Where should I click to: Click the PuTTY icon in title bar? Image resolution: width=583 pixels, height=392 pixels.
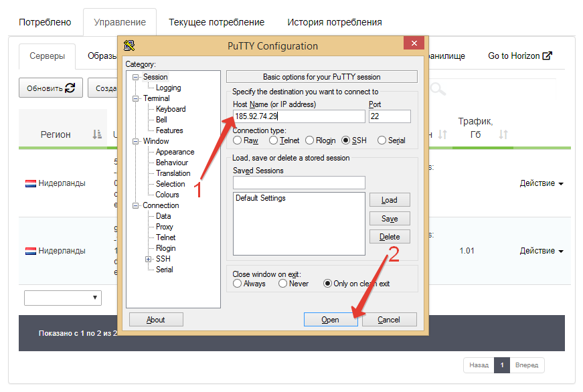129,45
